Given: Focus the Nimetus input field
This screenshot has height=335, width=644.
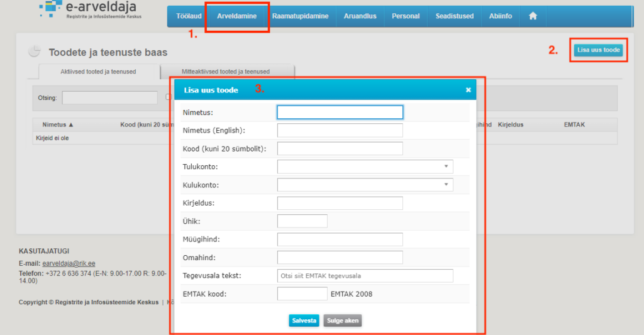Looking at the screenshot, I should pyautogui.click(x=340, y=113).
